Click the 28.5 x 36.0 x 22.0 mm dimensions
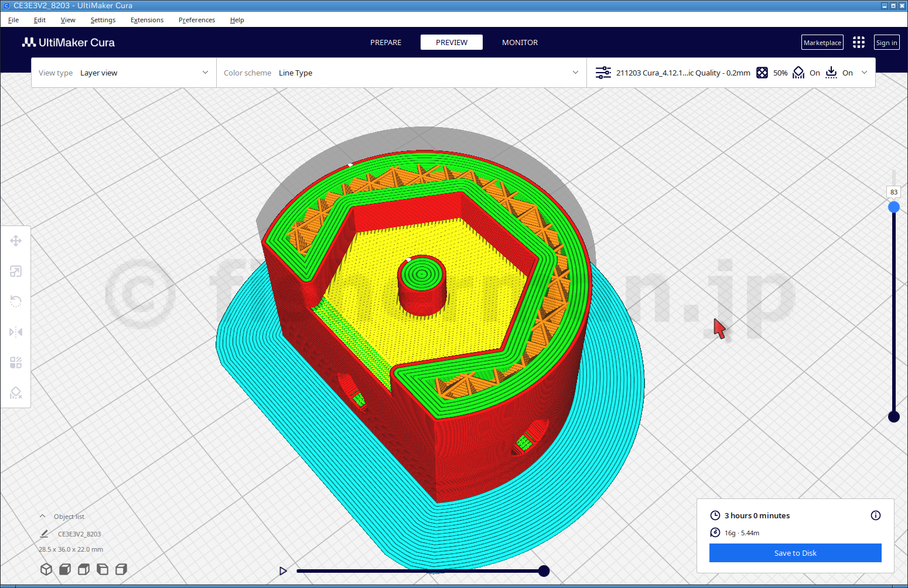 [71, 549]
